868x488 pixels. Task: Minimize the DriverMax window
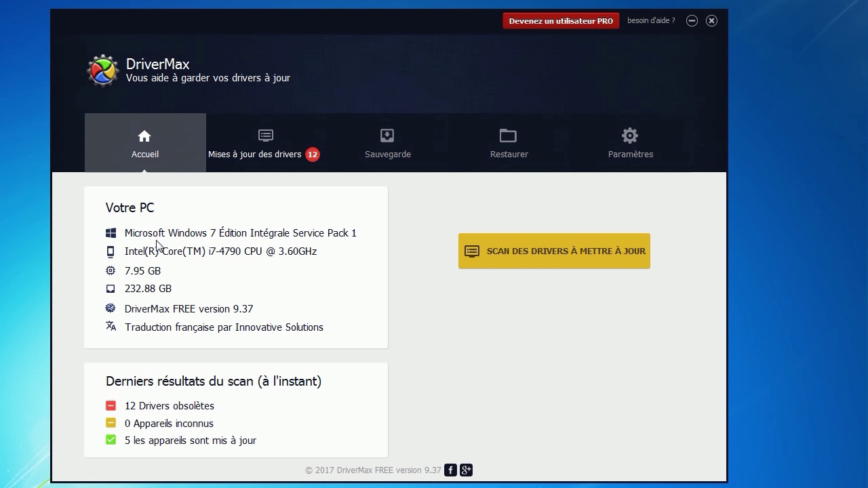[692, 21]
